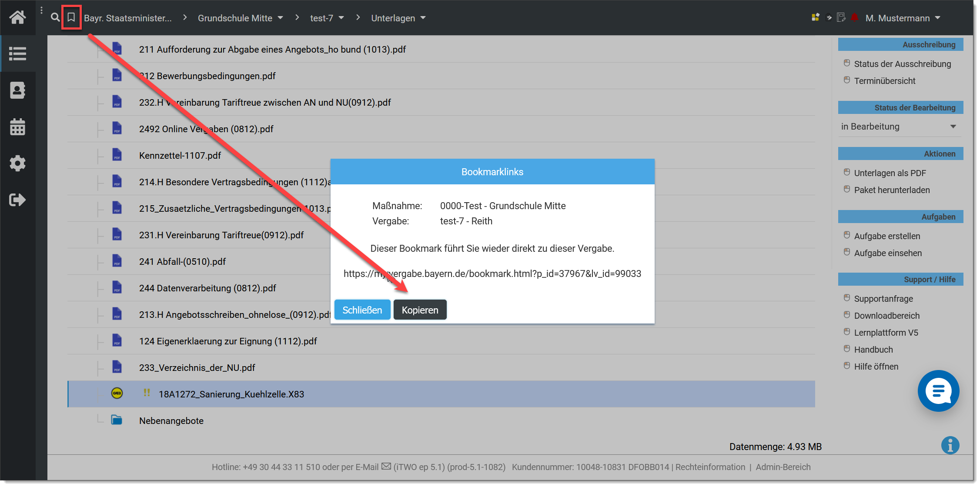Click Bayr. Staatsminister... breadcrumb

(128, 18)
